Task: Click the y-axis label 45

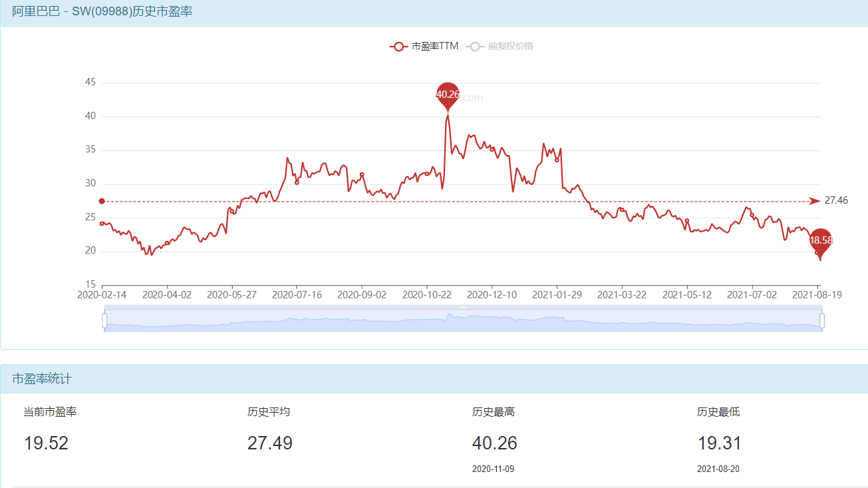Action: pyautogui.click(x=90, y=83)
